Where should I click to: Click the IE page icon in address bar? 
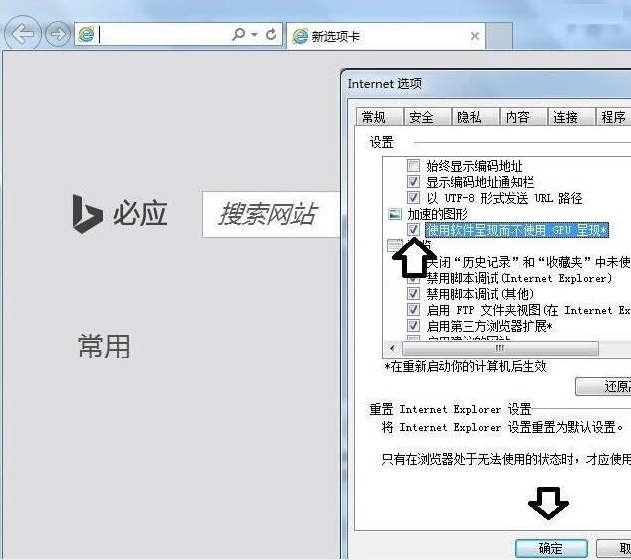[x=86, y=35]
